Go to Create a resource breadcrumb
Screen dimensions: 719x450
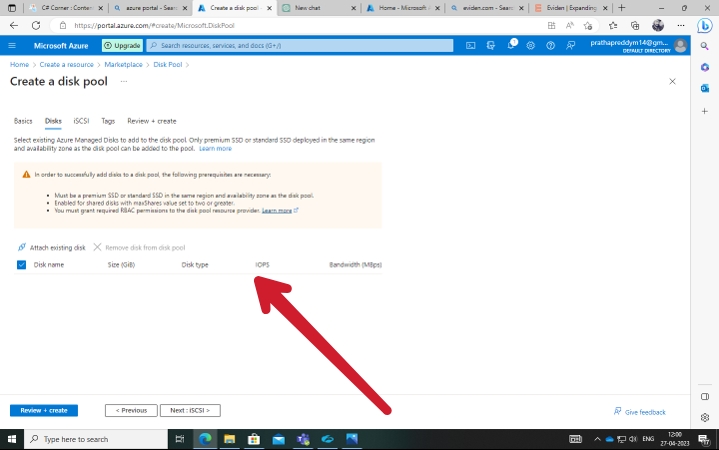pyautogui.click(x=66, y=64)
